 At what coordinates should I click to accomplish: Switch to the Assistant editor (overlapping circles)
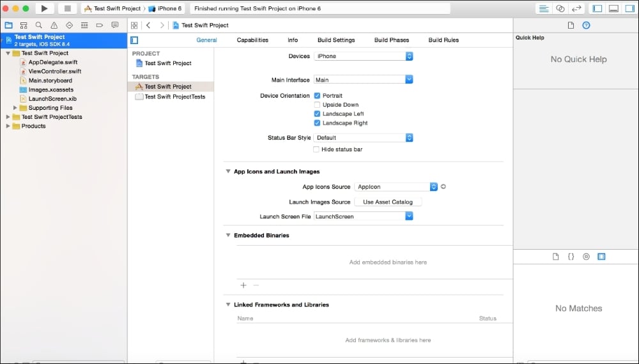click(x=560, y=8)
